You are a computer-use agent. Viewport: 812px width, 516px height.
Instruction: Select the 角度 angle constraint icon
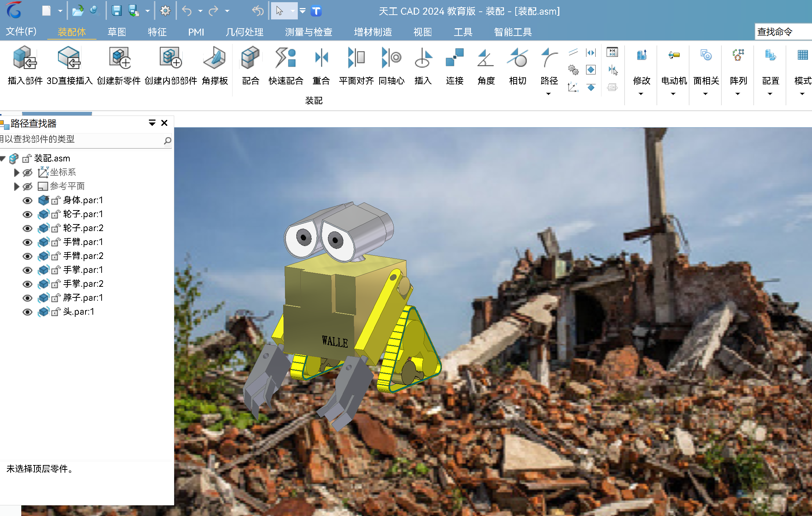coord(486,58)
